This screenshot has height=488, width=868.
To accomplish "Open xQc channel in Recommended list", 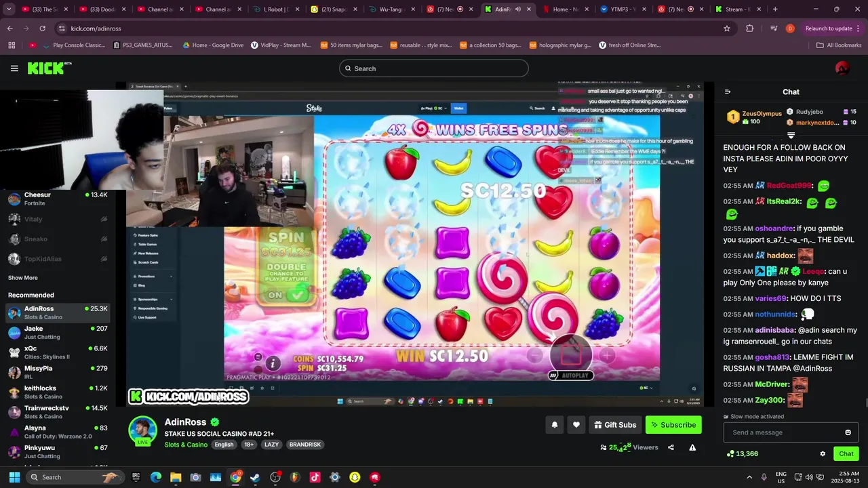I will point(58,352).
